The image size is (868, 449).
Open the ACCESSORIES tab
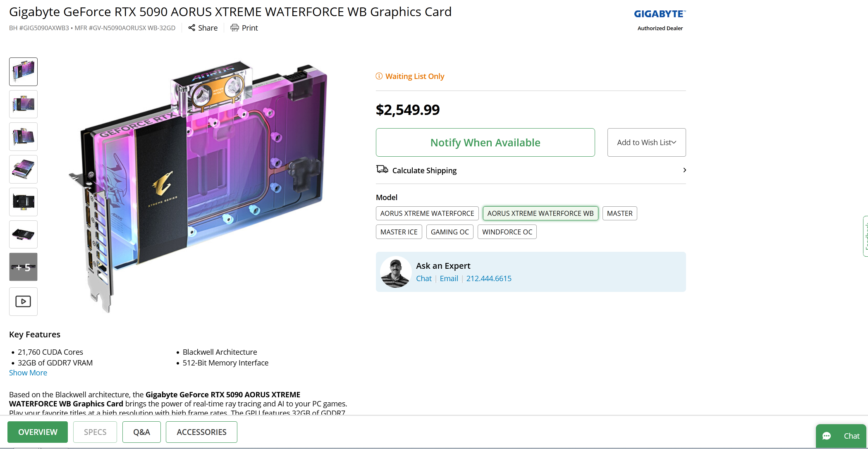(x=201, y=432)
